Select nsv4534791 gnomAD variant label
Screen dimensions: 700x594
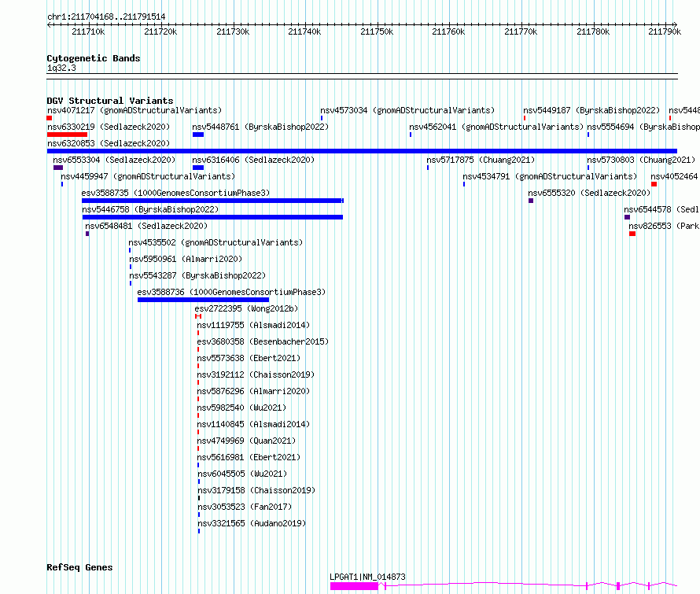(x=550, y=176)
